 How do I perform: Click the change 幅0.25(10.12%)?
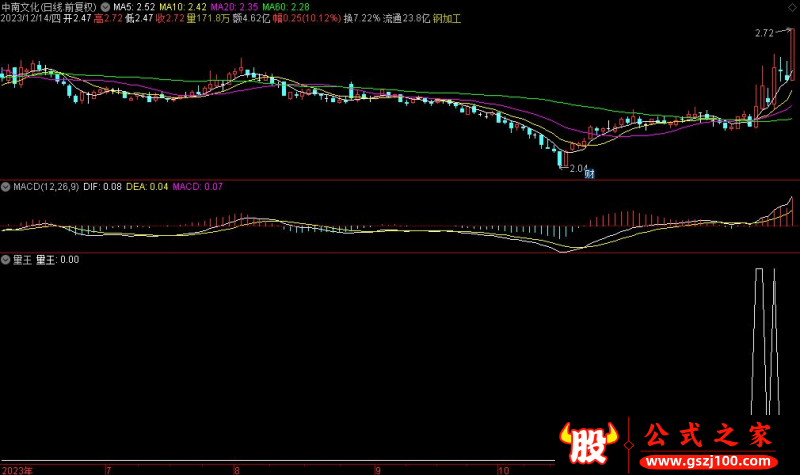pos(307,18)
